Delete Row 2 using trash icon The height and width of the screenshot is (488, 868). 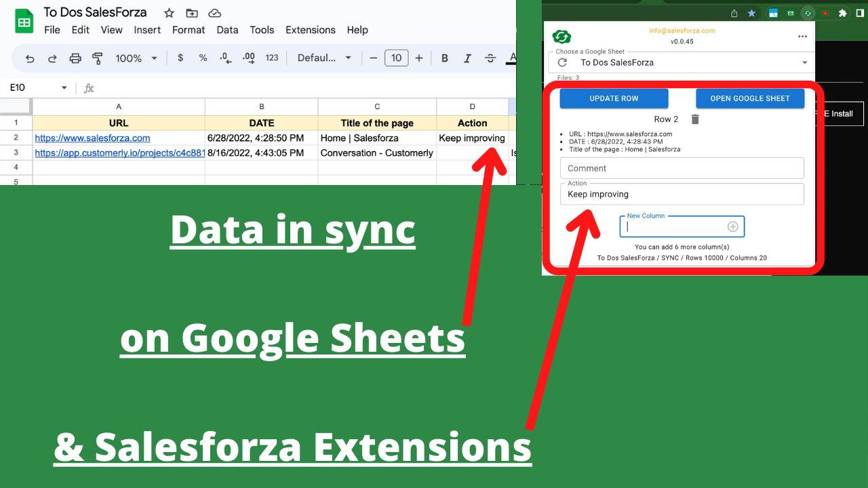(x=695, y=119)
